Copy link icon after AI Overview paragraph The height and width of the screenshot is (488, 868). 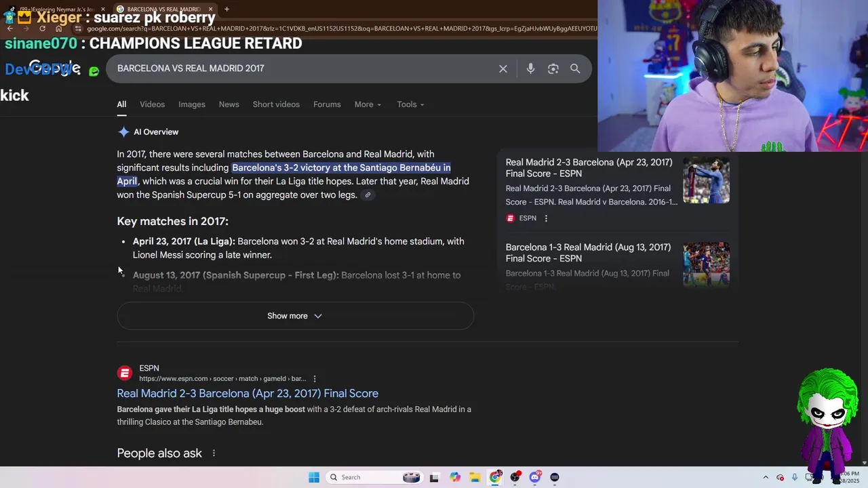(x=368, y=195)
